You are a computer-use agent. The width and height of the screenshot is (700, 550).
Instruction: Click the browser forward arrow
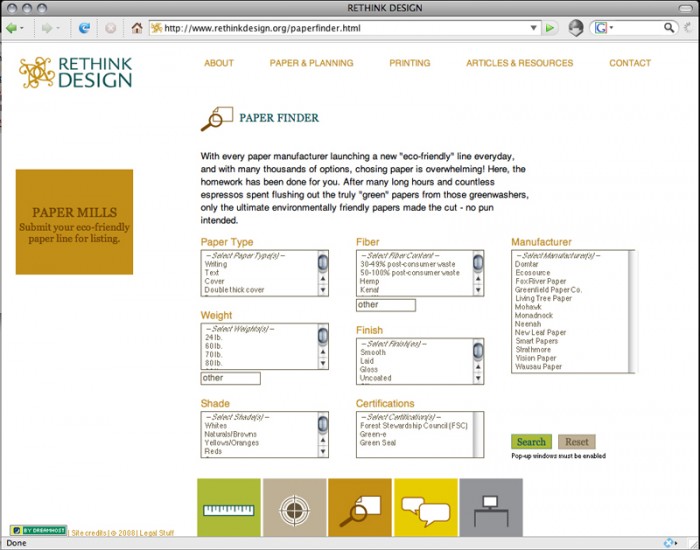coord(46,28)
